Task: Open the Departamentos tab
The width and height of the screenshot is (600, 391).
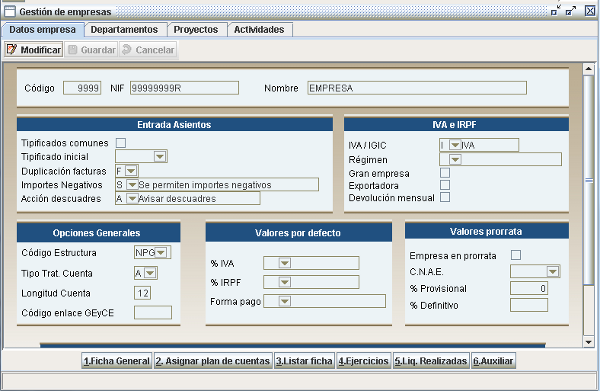Action: [124, 29]
